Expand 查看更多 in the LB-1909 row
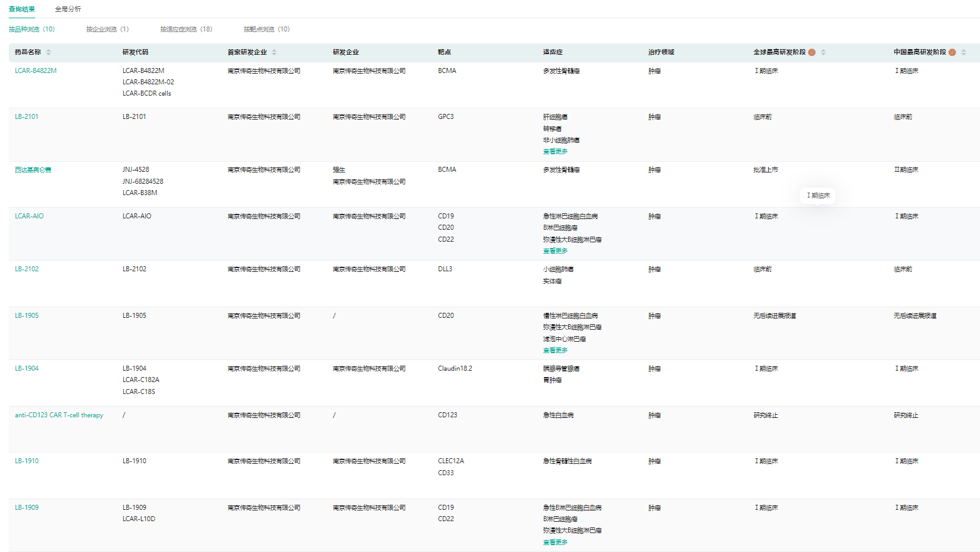Image resolution: width=980 pixels, height=552 pixels. [555, 543]
